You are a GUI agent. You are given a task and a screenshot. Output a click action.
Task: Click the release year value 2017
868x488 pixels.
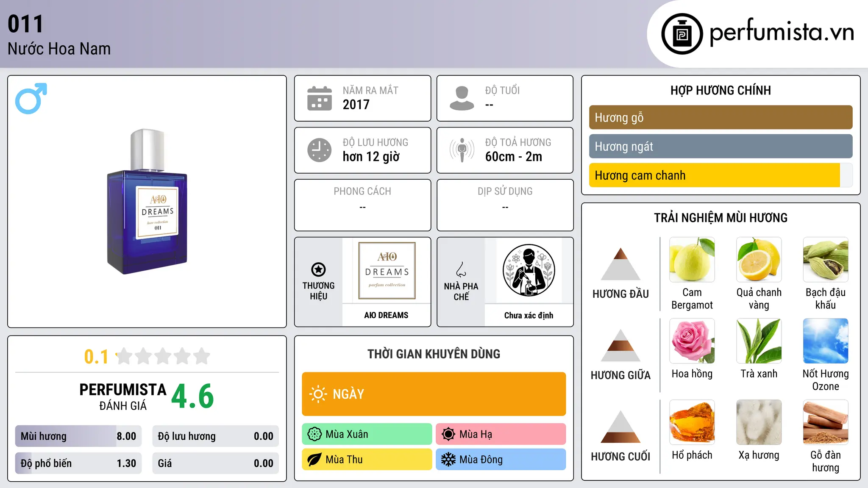coord(356,104)
